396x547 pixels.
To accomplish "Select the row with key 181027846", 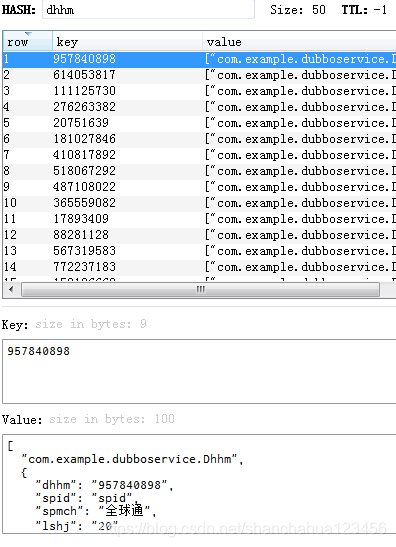I will [x=200, y=139].
